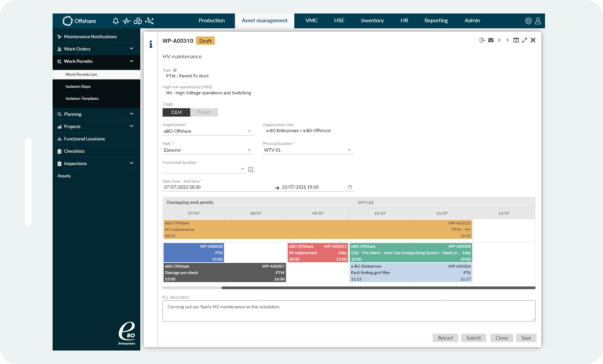
Task: Open HR tab
Action: [x=404, y=21]
